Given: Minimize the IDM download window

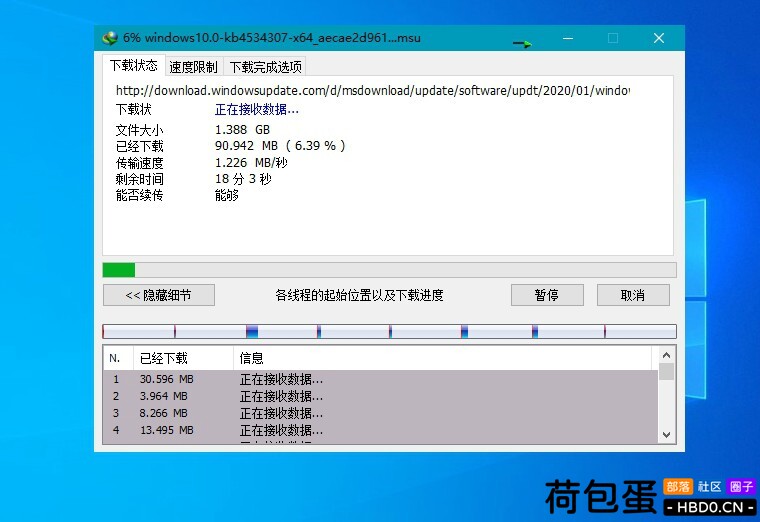Looking at the screenshot, I should [x=568, y=38].
